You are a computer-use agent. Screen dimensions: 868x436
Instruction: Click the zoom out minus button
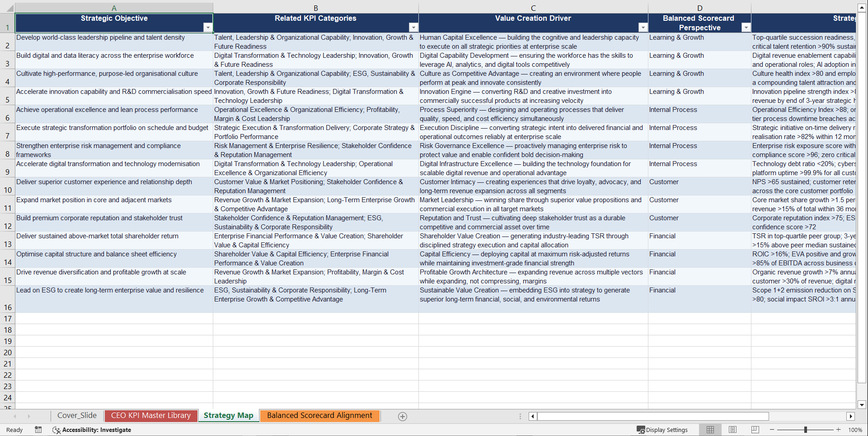point(772,430)
